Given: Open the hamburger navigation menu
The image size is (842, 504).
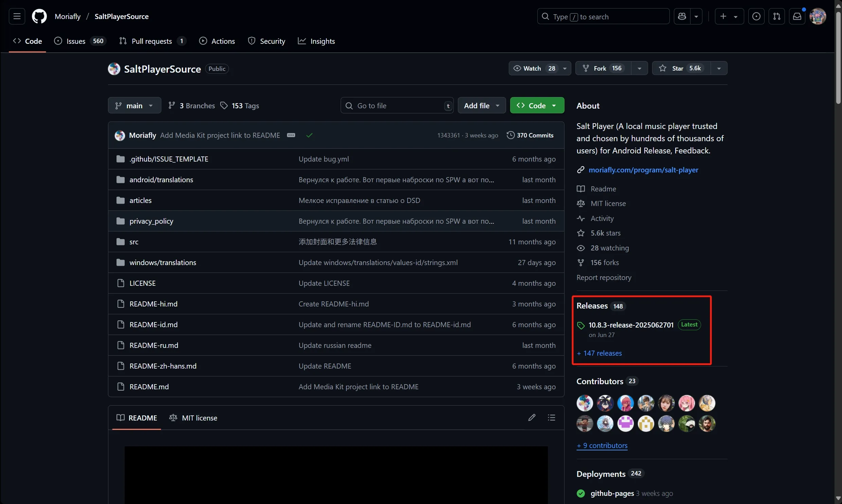Looking at the screenshot, I should point(17,16).
